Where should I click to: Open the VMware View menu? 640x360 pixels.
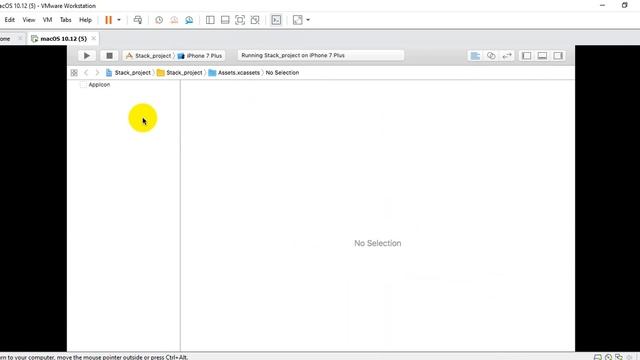pos(29,20)
